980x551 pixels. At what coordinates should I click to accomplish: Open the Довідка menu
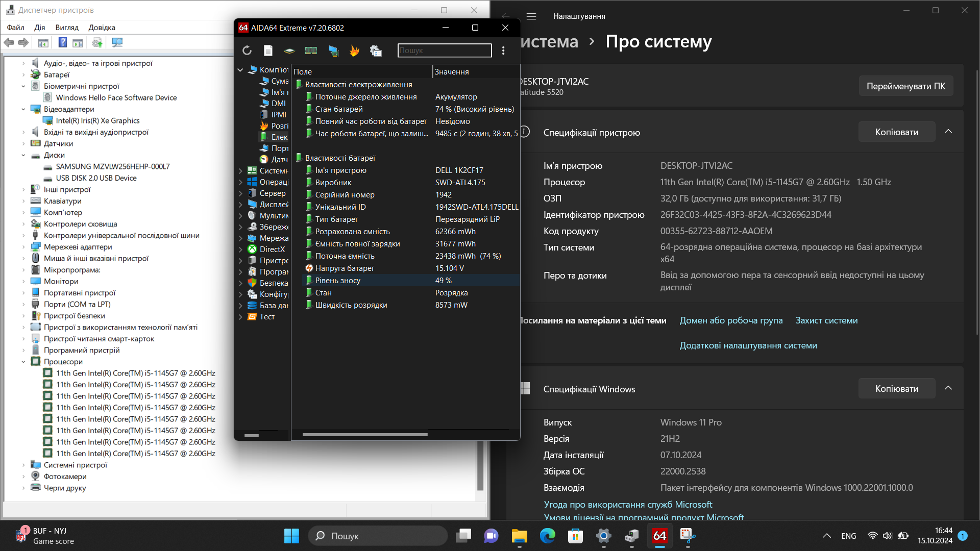pos(102,28)
